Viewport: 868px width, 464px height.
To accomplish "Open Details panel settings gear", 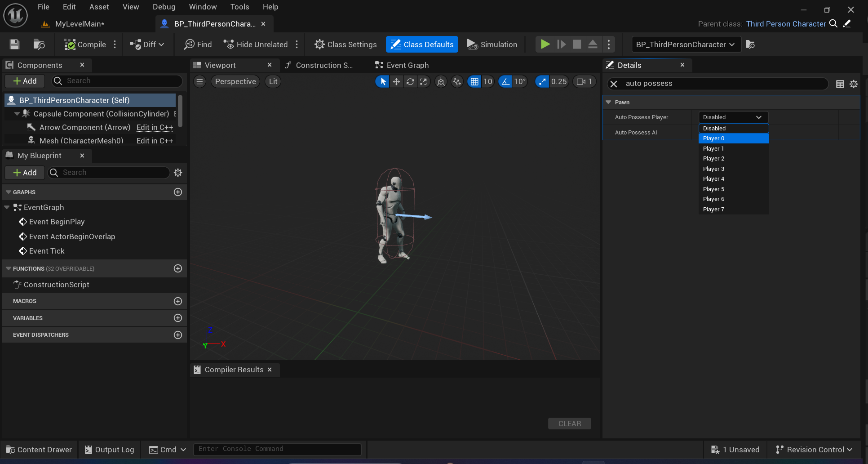I will (x=854, y=84).
